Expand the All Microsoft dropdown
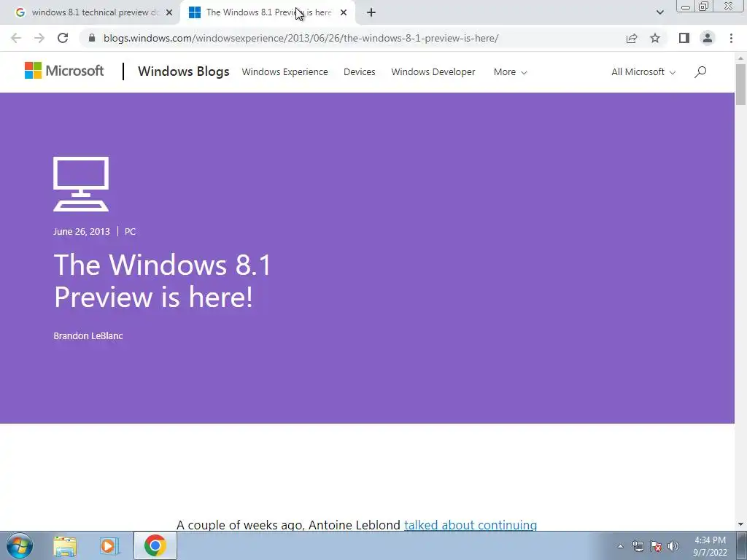Screen dimensions: 747x560 pyautogui.click(x=643, y=72)
